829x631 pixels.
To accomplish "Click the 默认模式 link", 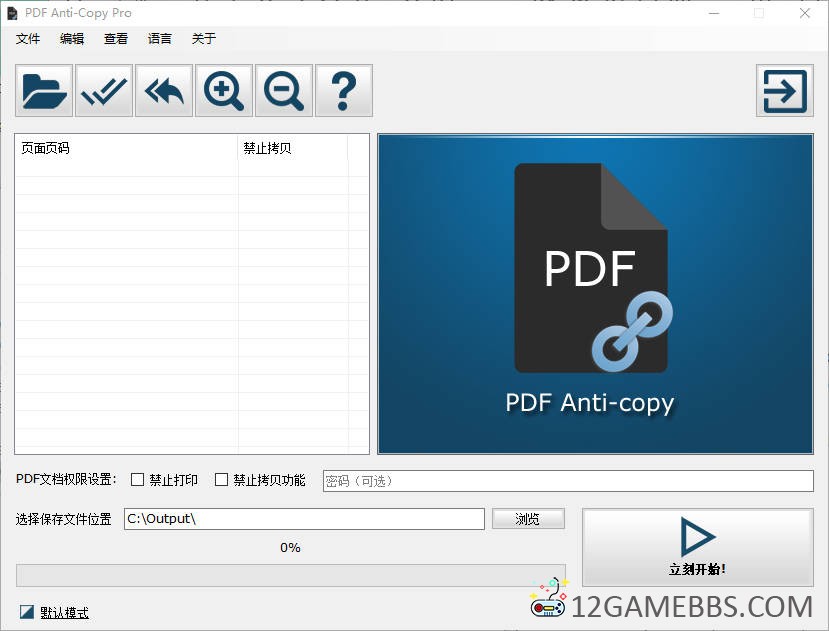I will [65, 612].
